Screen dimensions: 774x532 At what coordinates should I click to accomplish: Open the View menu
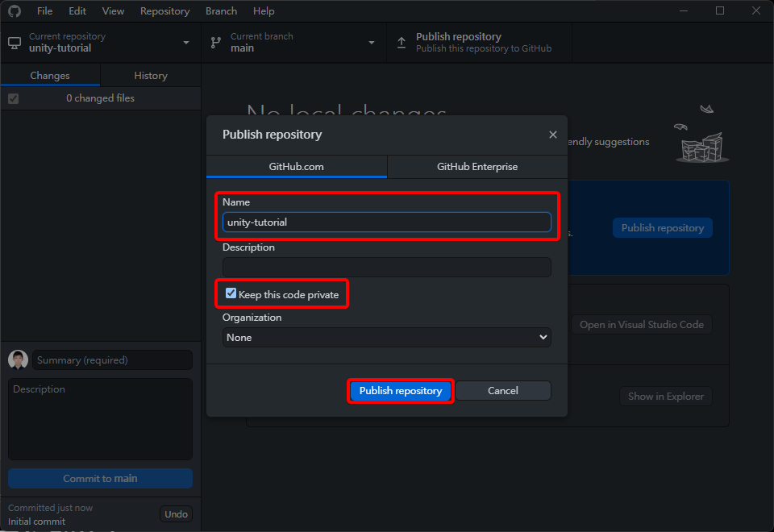[113, 10]
